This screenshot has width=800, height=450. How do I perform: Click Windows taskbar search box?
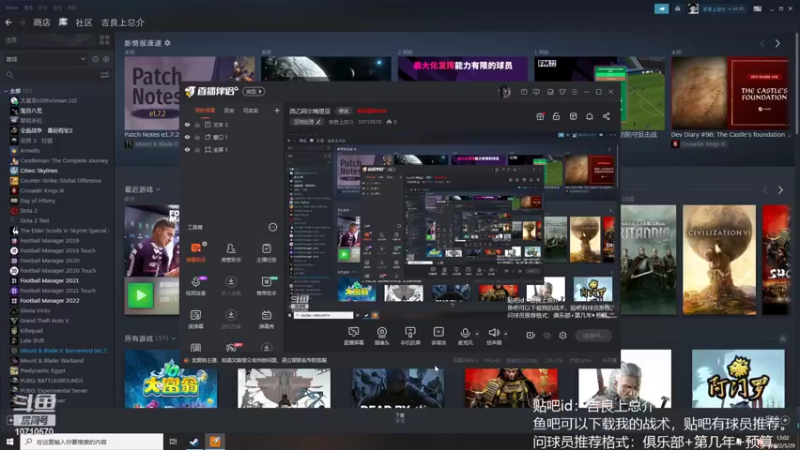click(x=92, y=441)
